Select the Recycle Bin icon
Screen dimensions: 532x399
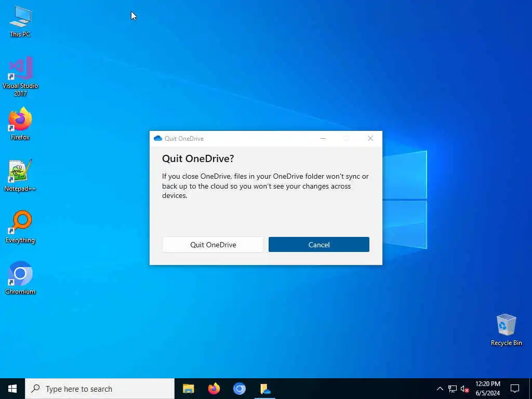point(506,330)
